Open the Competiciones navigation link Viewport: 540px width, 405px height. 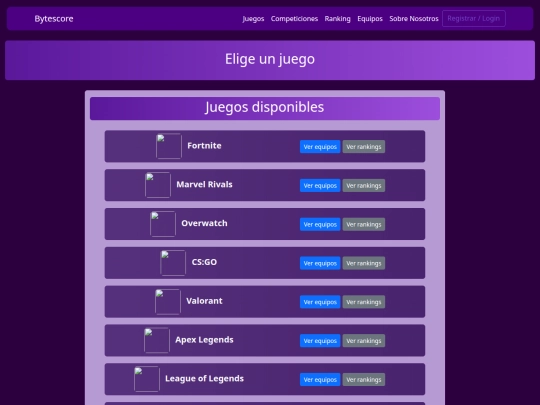[x=294, y=19]
